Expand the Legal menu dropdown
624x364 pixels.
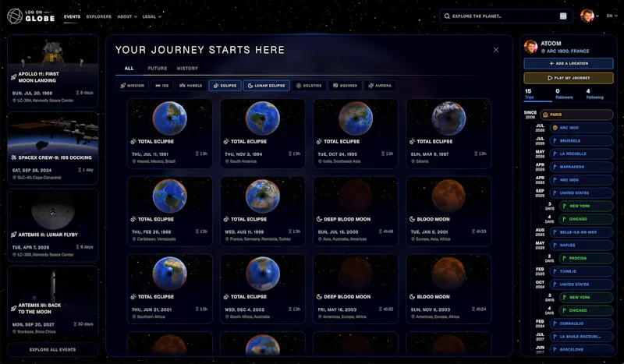(x=152, y=16)
